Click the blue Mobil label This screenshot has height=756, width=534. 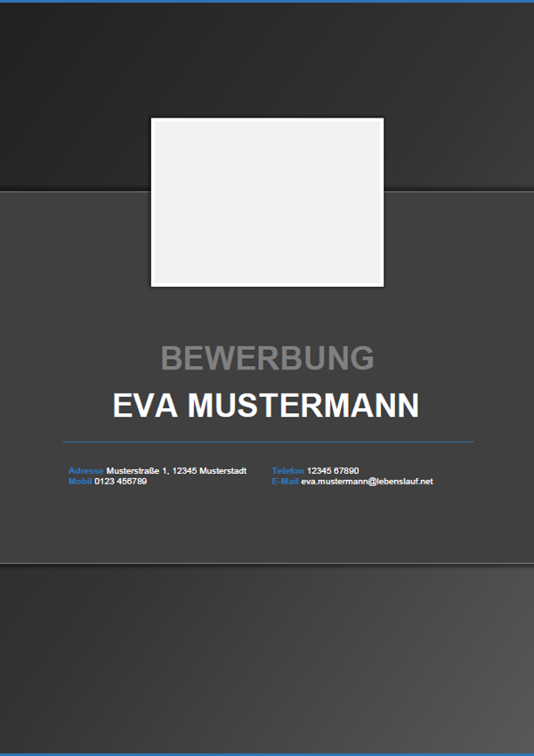(x=80, y=481)
